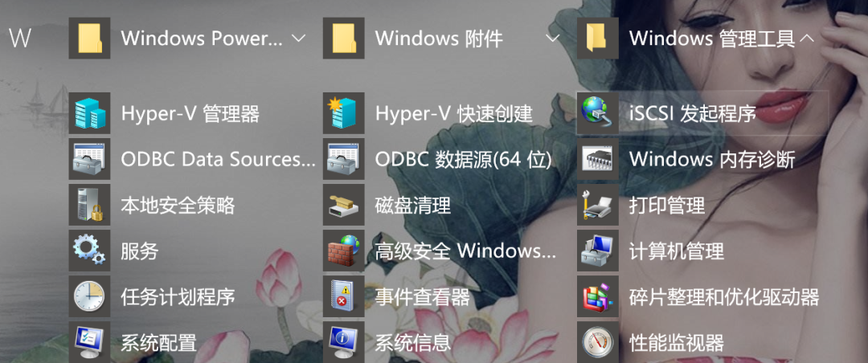The width and height of the screenshot is (868, 363).
Task: Click the 高级安全 Windows firewall icon
Action: point(344,251)
